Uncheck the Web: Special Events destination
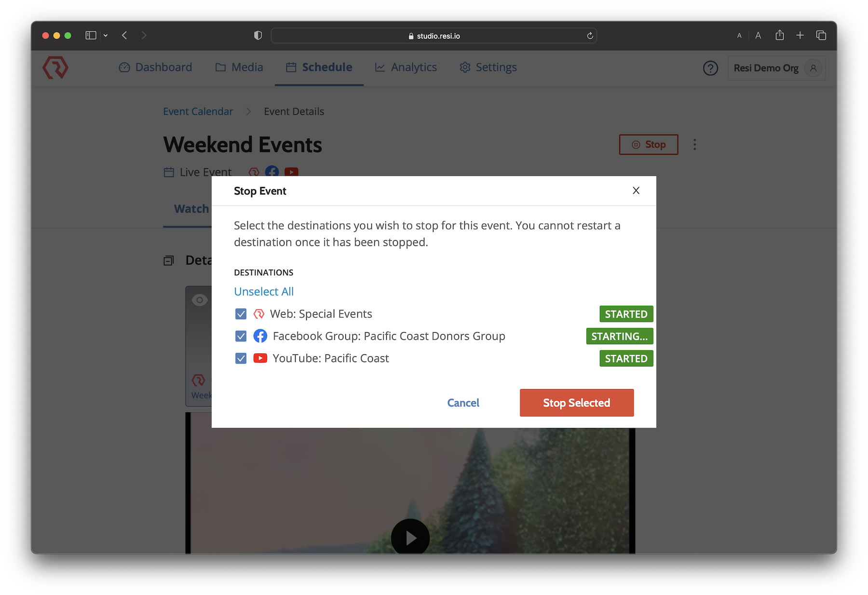Image resolution: width=868 pixels, height=595 pixels. [241, 314]
